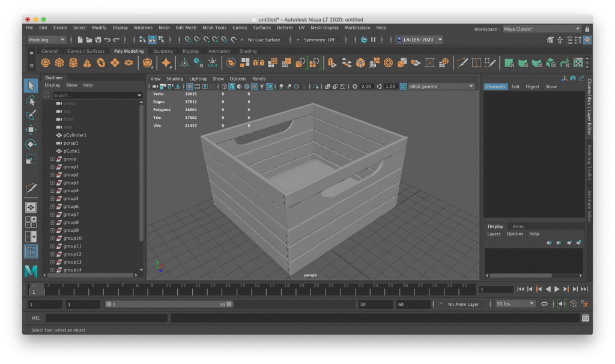Pick the Lasso Select tool
Image resolution: width=615 pixels, height=364 pixels.
[x=31, y=100]
